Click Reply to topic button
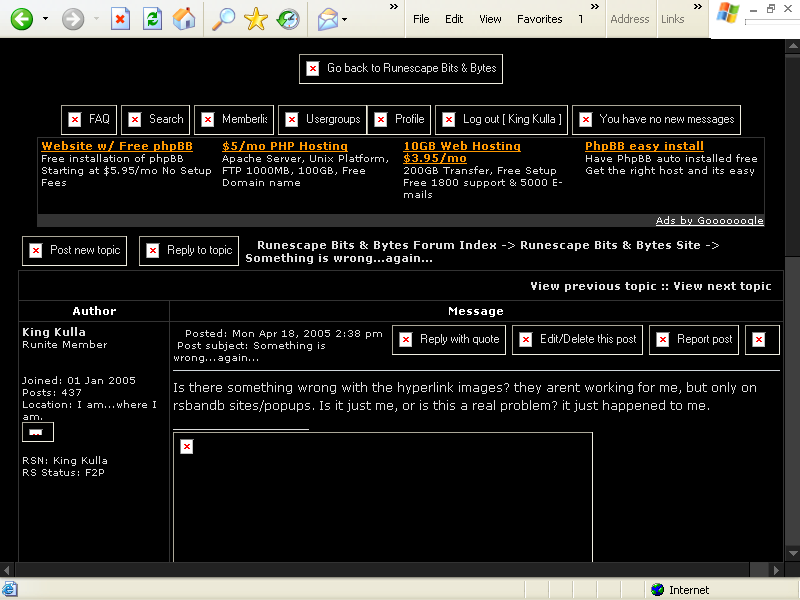This screenshot has width=800, height=600. point(189,251)
